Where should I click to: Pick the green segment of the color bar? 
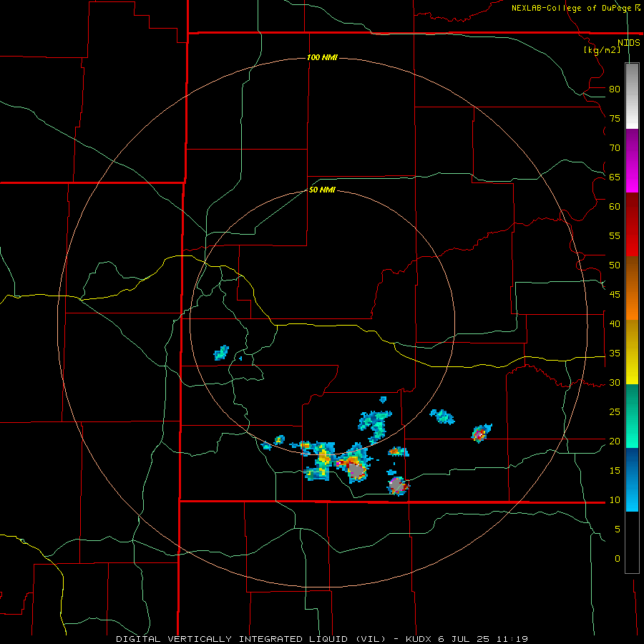pos(632,416)
